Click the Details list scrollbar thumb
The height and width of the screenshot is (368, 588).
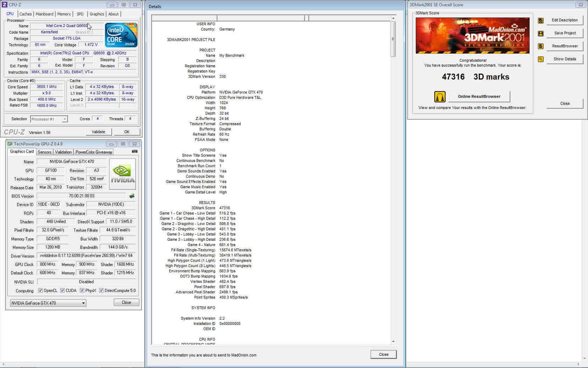click(393, 39)
